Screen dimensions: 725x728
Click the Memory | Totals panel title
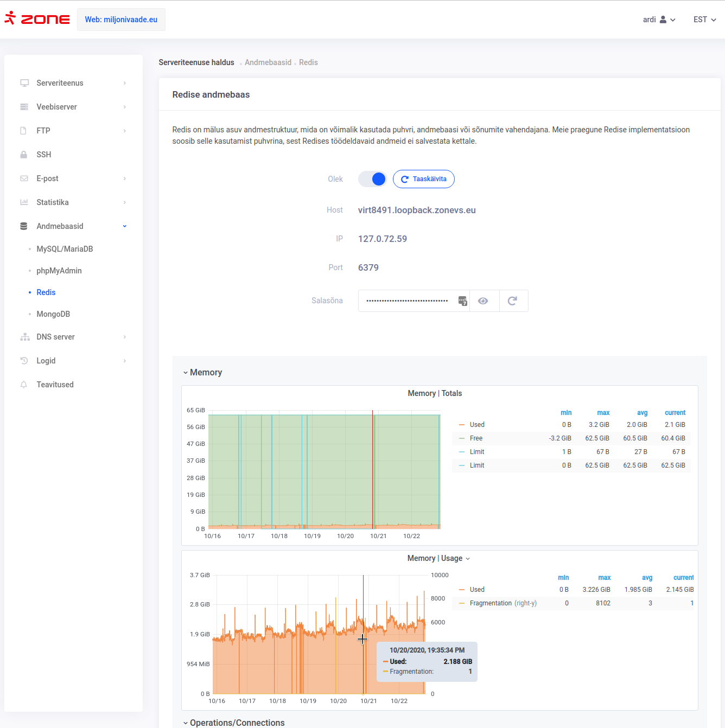click(435, 393)
